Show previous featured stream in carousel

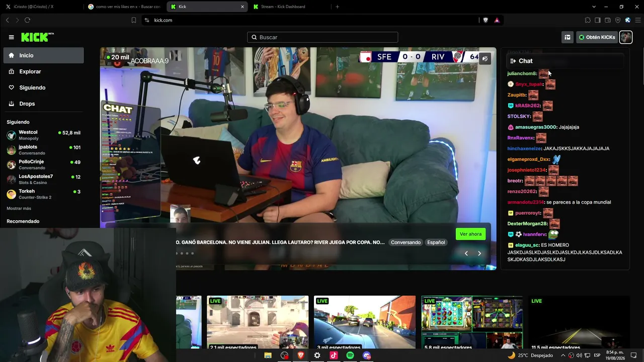pos(466,253)
